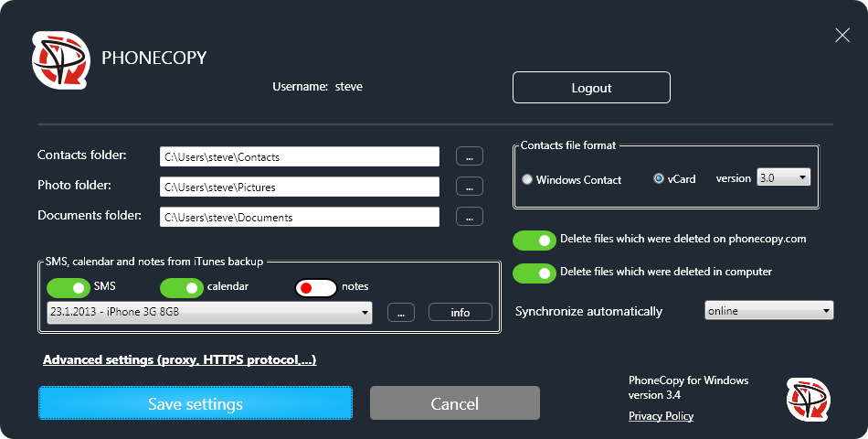Save the current settings

pos(196,403)
